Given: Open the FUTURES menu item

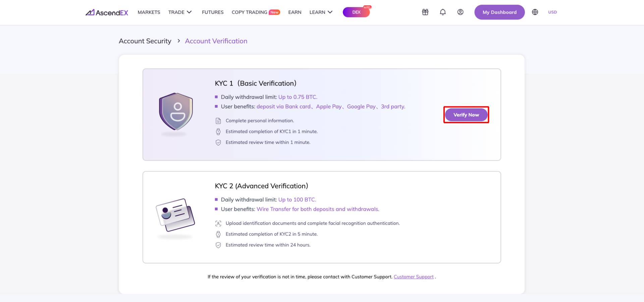Looking at the screenshot, I should point(213,12).
